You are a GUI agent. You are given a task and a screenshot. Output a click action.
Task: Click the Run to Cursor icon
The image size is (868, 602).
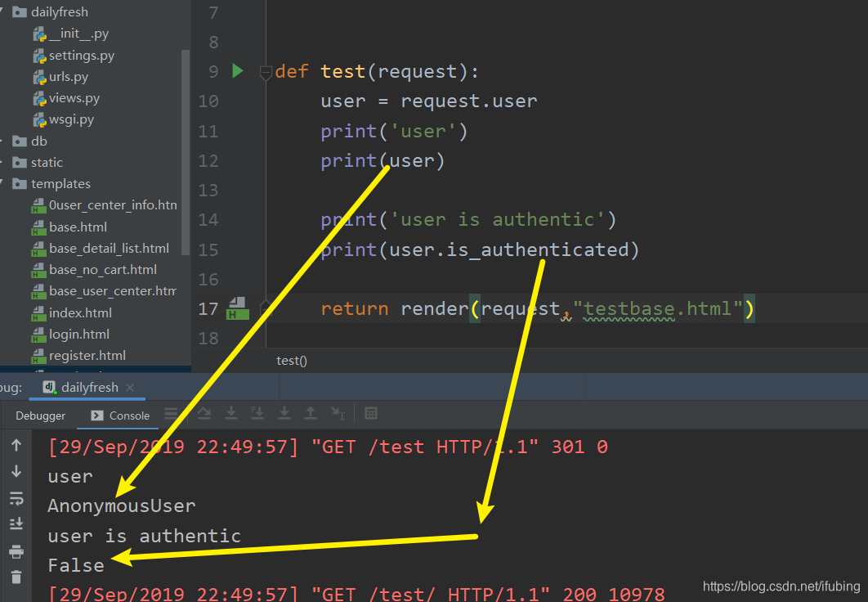(338, 413)
